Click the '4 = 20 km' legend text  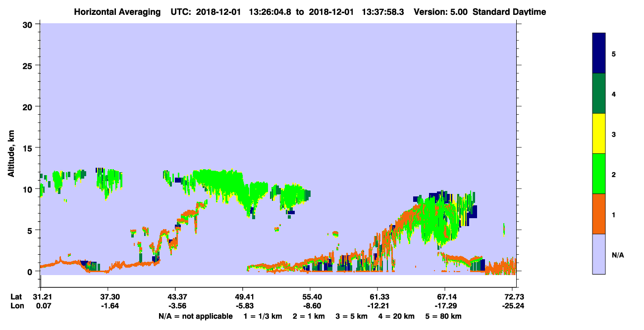(395, 316)
